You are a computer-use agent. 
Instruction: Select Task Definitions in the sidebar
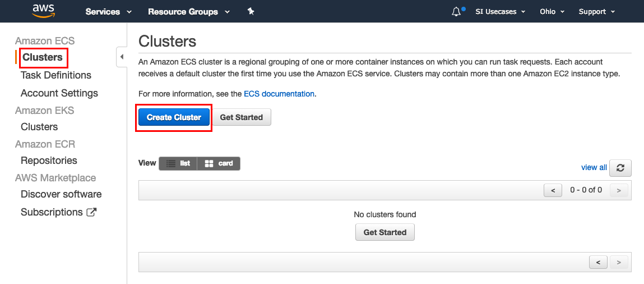click(x=56, y=75)
